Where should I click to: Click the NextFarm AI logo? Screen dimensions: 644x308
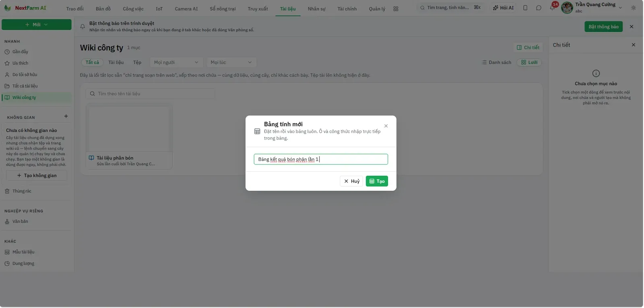click(x=25, y=8)
